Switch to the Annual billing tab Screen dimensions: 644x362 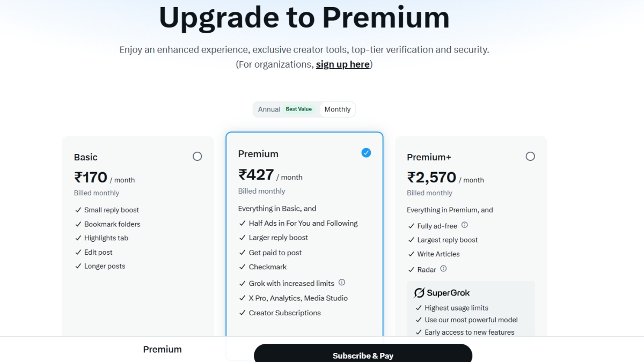coord(269,109)
